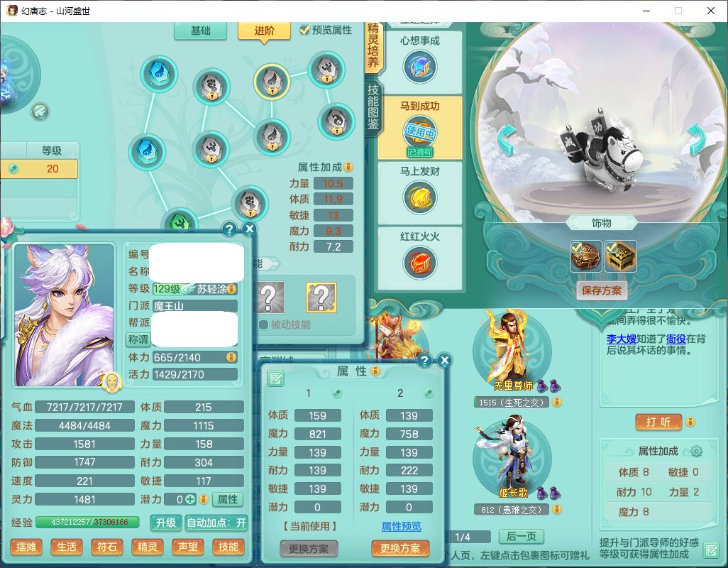The image size is (728, 568).
Task: Toggle the second 饰物 chest ornament
Action: pos(621,256)
